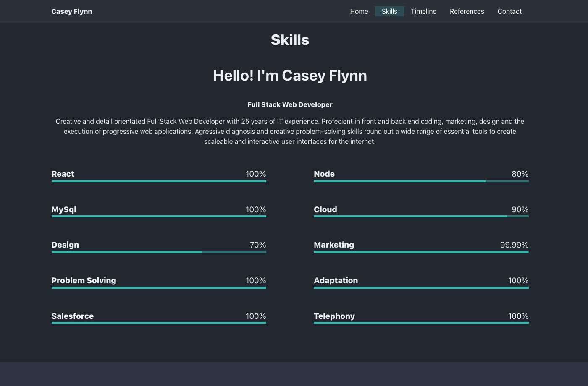Click the 99.99% Marketing value
588x386 pixels.
514,245
